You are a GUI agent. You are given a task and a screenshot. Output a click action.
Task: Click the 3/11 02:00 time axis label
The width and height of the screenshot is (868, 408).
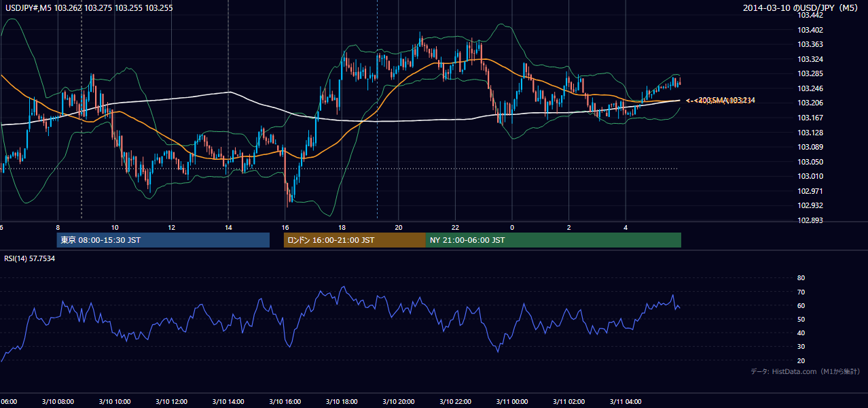click(x=569, y=402)
